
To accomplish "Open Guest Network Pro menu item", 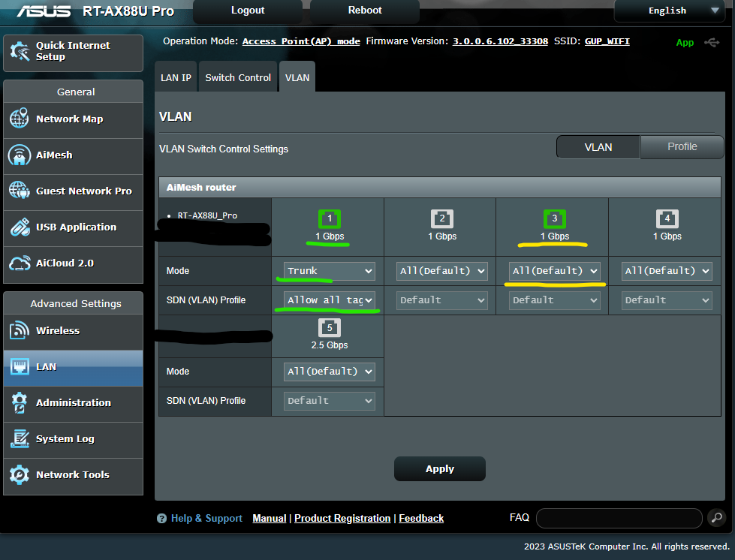I will [x=73, y=191].
